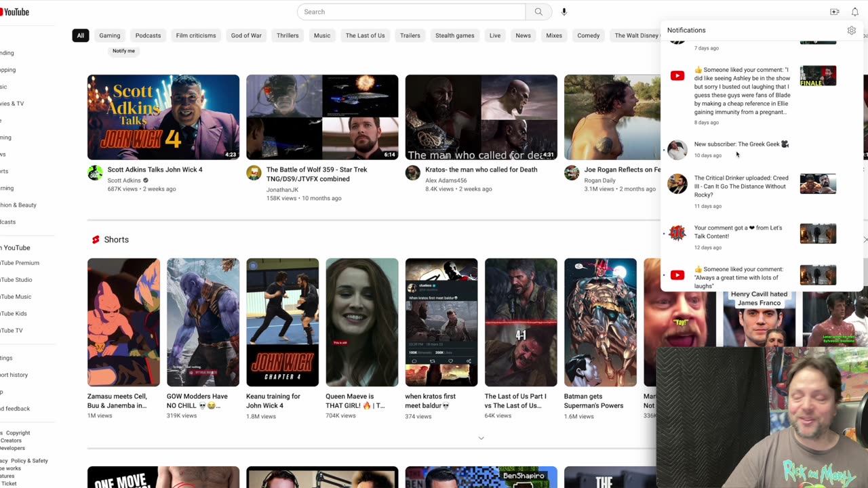Select the Gaming filter chip
This screenshot has width=868, height=488.
point(110,35)
